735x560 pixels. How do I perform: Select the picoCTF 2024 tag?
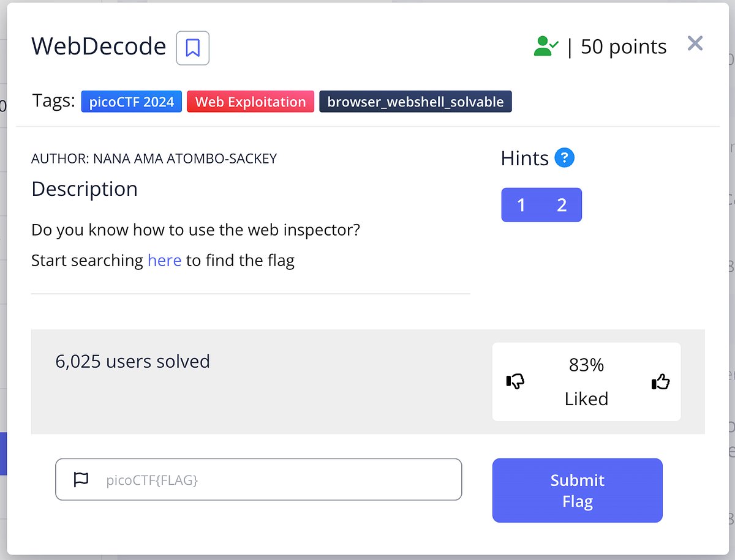coord(131,101)
